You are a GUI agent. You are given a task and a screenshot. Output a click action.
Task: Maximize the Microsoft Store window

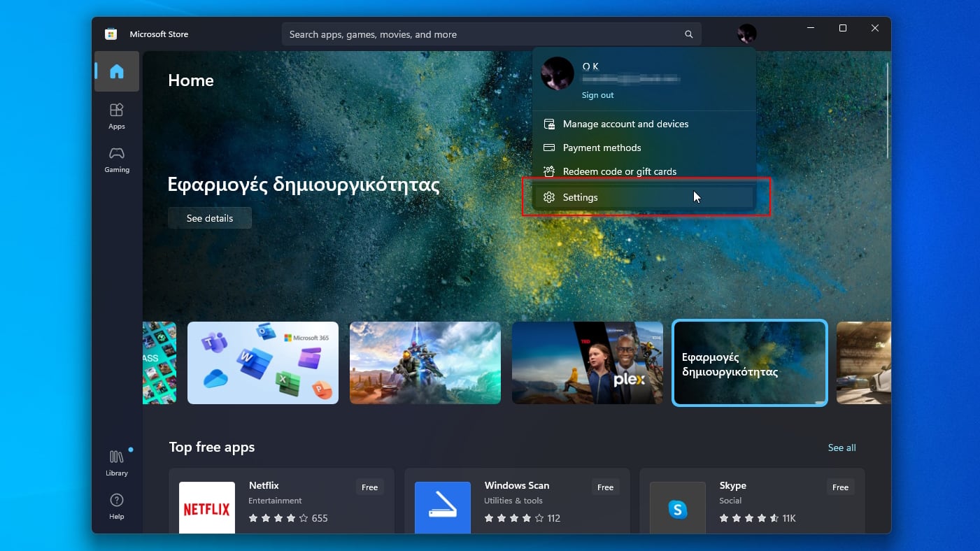tap(843, 28)
